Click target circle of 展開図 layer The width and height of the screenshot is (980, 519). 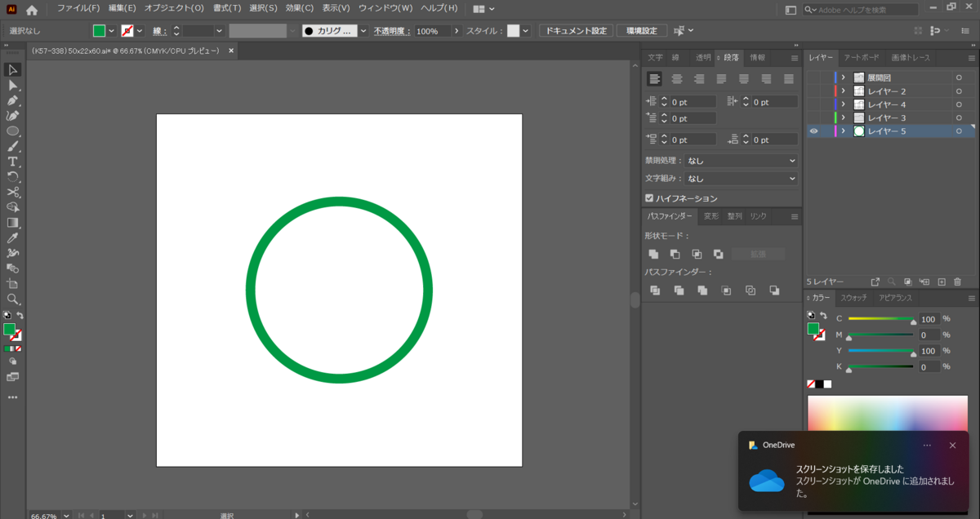click(959, 78)
